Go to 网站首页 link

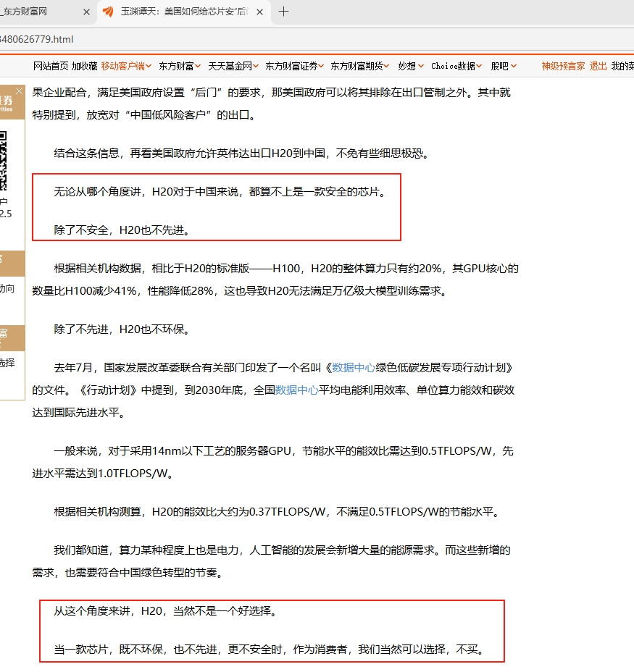pyautogui.click(x=51, y=66)
